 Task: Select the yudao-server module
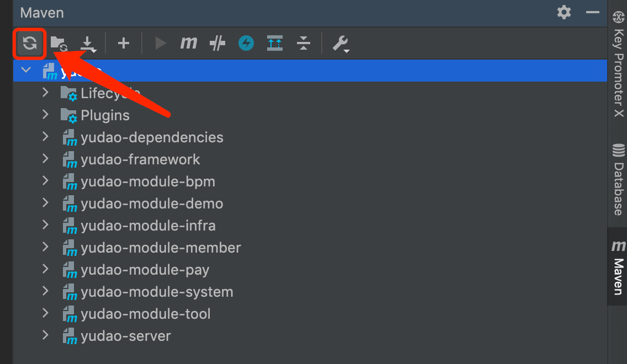click(x=126, y=336)
